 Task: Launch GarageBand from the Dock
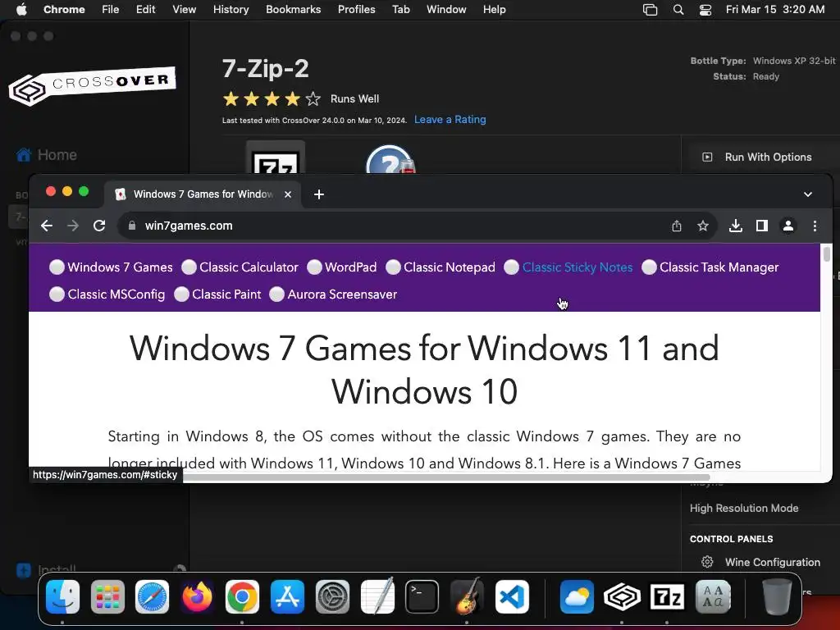click(x=467, y=596)
